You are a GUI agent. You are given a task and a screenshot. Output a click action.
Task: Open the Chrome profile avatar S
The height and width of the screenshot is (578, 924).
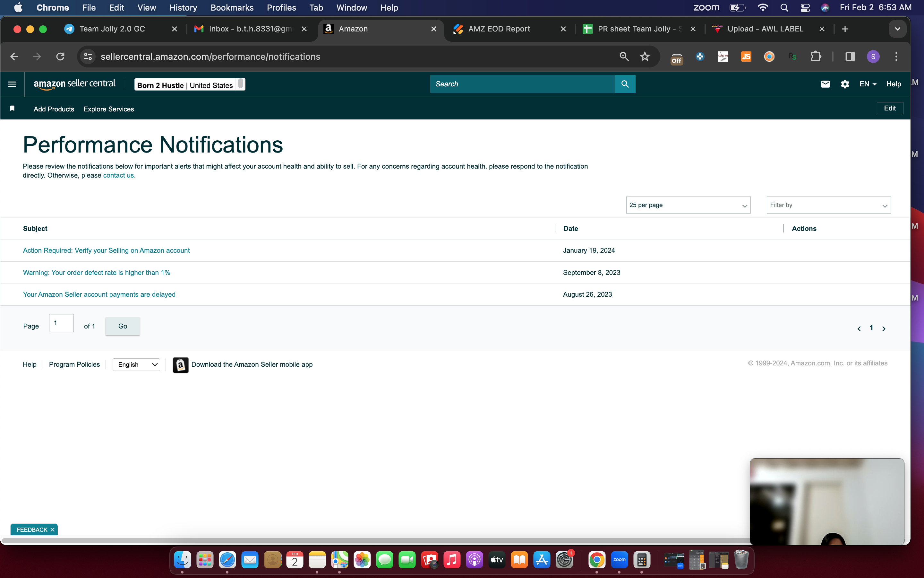873,57
